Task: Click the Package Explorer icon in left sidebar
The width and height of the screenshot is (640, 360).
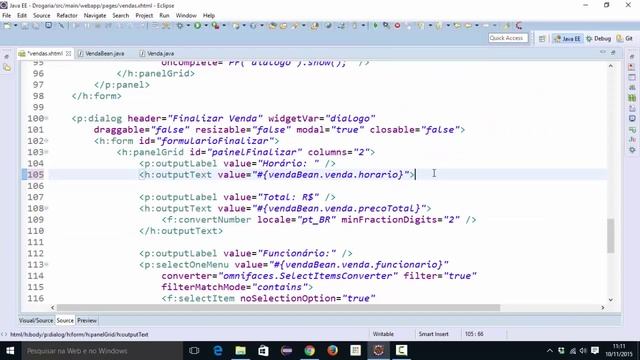Action: [x=7, y=68]
